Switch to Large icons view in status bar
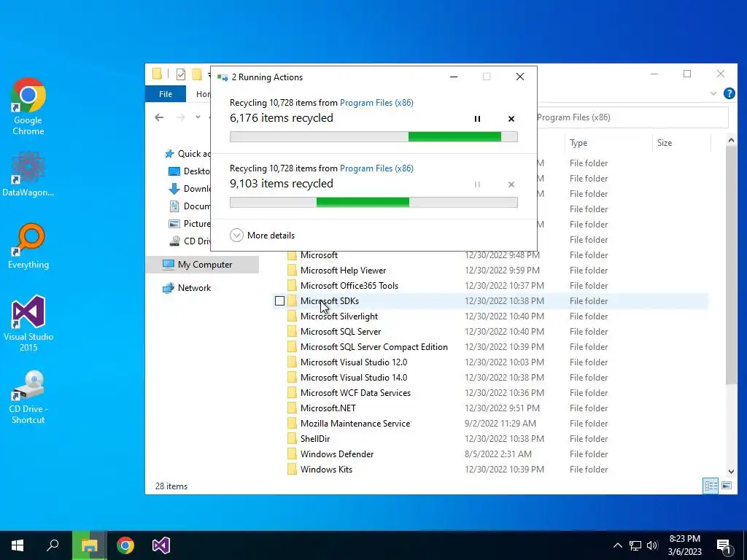 (x=727, y=485)
